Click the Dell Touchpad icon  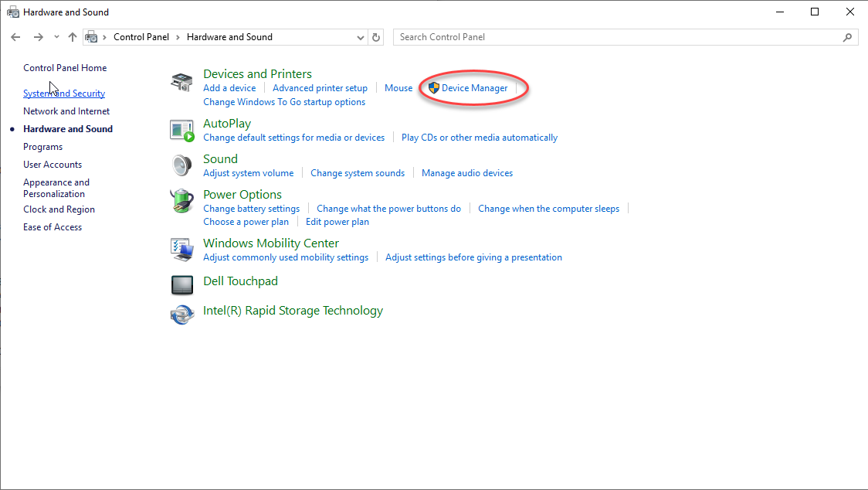click(x=182, y=285)
